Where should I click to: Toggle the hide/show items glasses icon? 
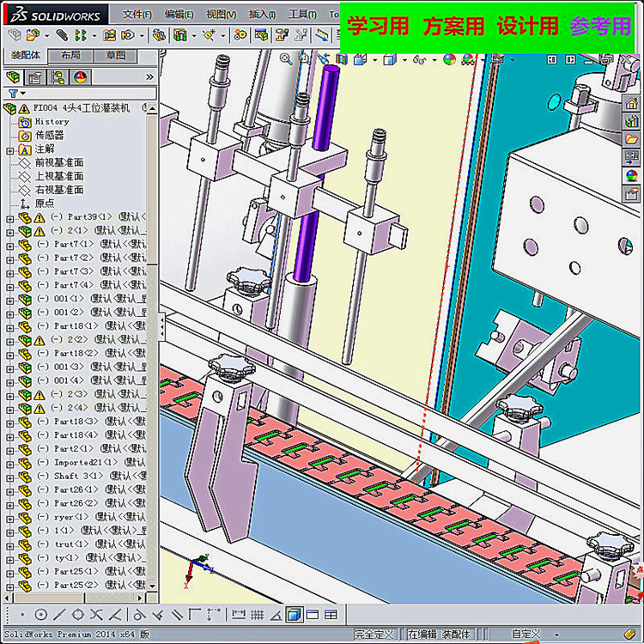click(x=420, y=59)
